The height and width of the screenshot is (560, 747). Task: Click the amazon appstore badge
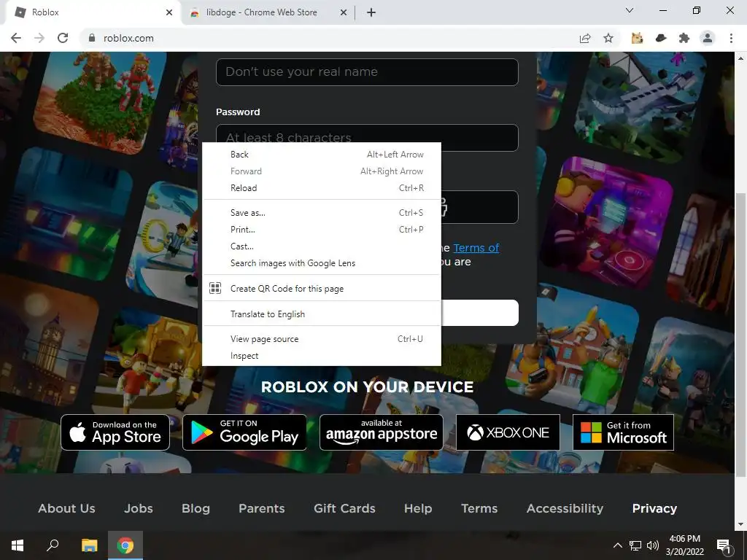381,432
